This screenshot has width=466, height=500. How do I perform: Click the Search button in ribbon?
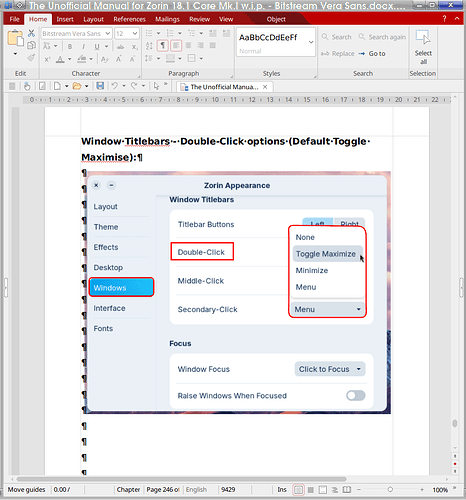337,37
